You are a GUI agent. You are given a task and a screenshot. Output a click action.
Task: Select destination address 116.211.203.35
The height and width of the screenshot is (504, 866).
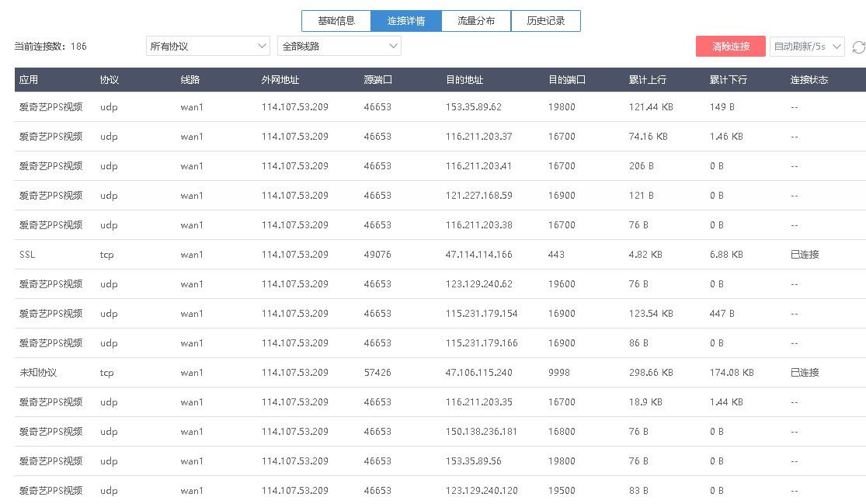click(x=479, y=401)
